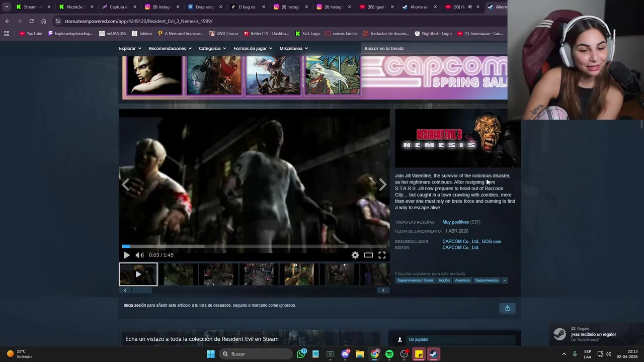This screenshot has width=644, height=362.
Task: Click the browser address bar URL
Action: [x=138, y=21]
